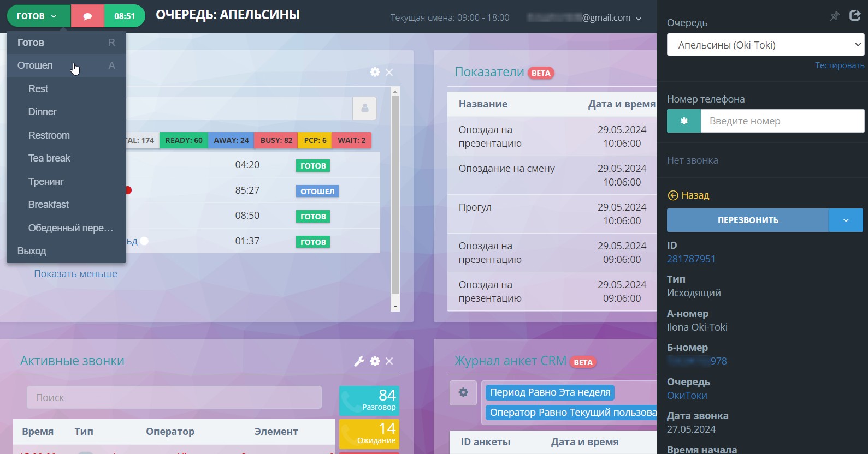This screenshot has height=454, width=868.
Task: Click the operators list scrollbar down arrow
Action: 395,307
